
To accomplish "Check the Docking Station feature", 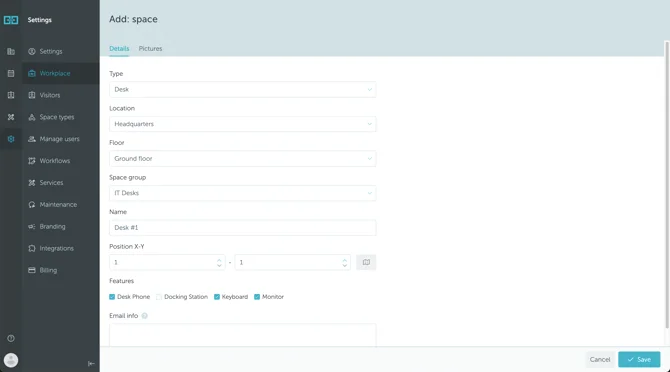I will coord(159,297).
